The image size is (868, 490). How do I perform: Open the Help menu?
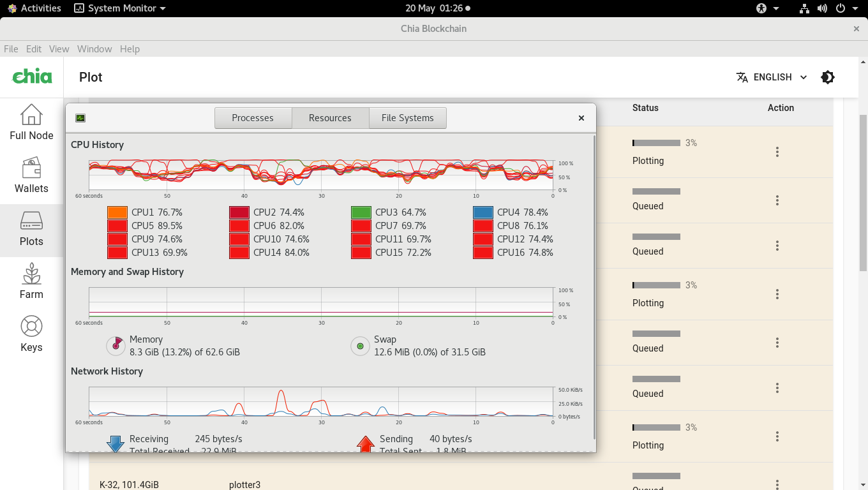130,49
